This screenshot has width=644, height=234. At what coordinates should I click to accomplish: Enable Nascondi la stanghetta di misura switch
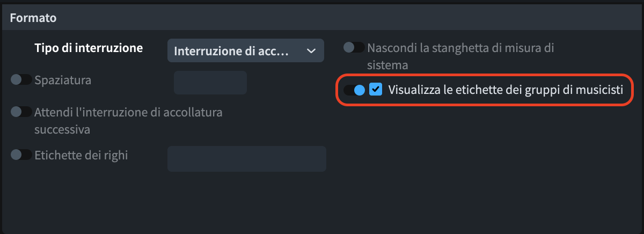[x=354, y=47]
